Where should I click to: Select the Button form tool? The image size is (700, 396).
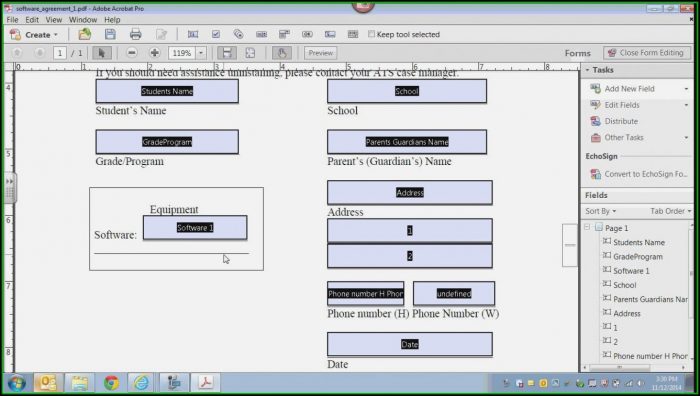click(307, 34)
